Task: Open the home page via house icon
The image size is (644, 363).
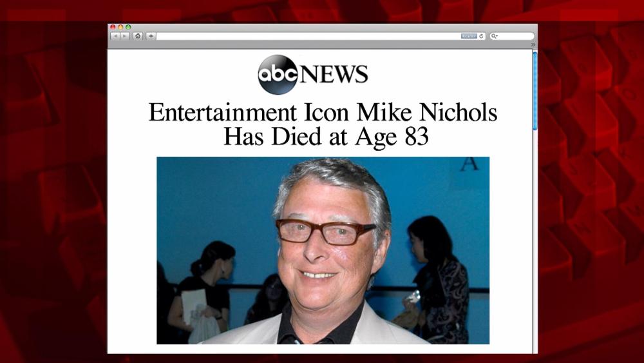Action: click(138, 36)
